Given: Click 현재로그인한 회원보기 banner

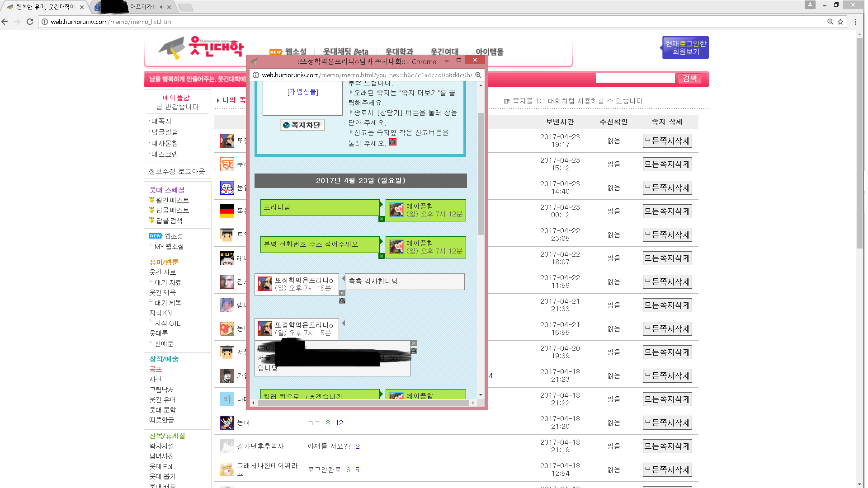Looking at the screenshot, I should [x=685, y=47].
